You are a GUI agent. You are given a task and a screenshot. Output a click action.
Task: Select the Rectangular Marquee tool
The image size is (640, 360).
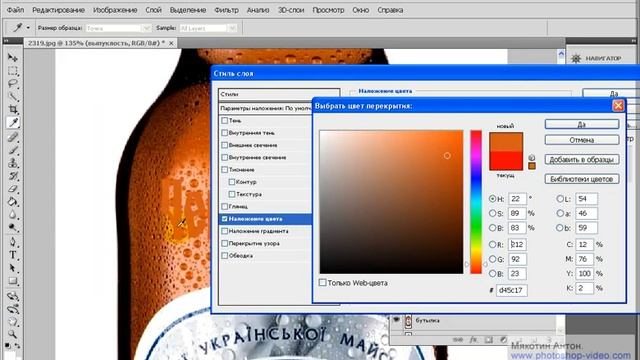coord(13,71)
